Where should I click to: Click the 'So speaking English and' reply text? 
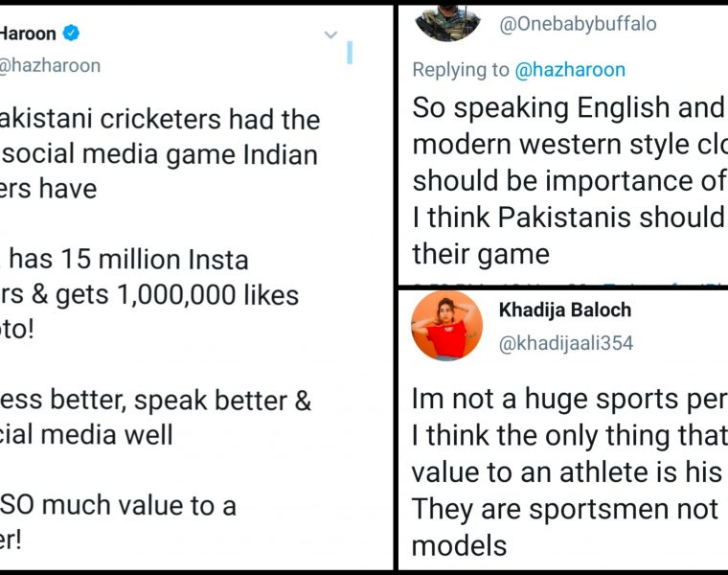tap(567, 108)
